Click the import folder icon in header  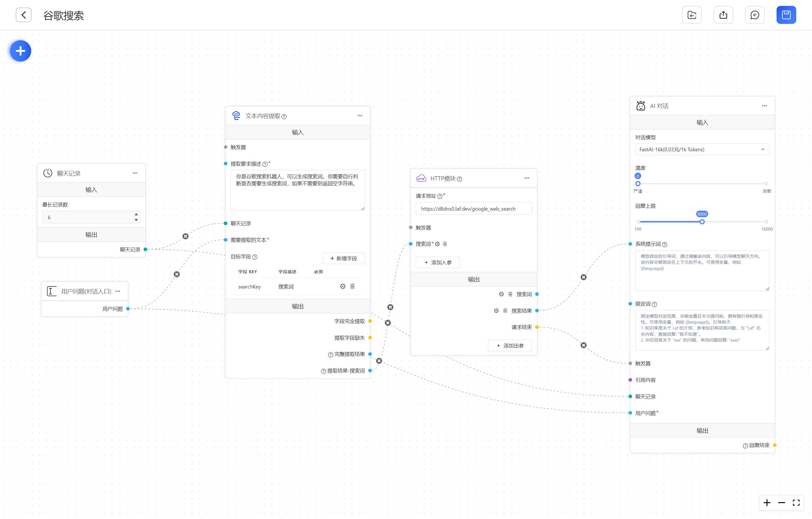click(x=692, y=15)
